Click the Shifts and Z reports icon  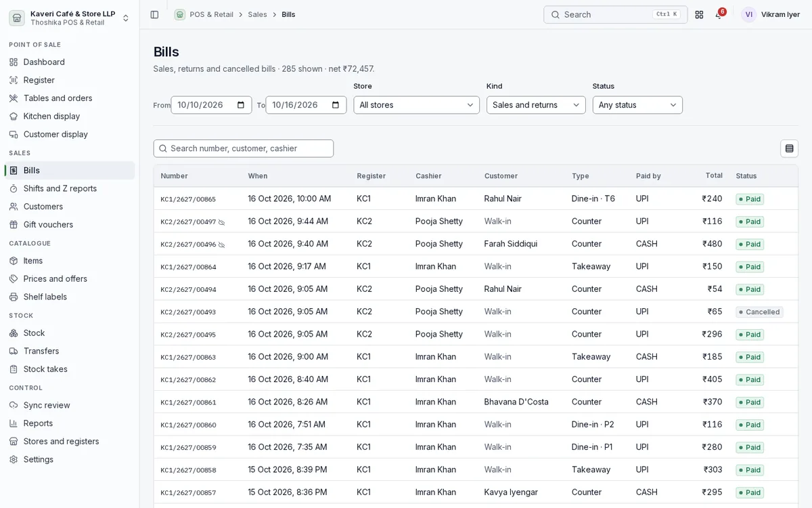click(x=14, y=188)
